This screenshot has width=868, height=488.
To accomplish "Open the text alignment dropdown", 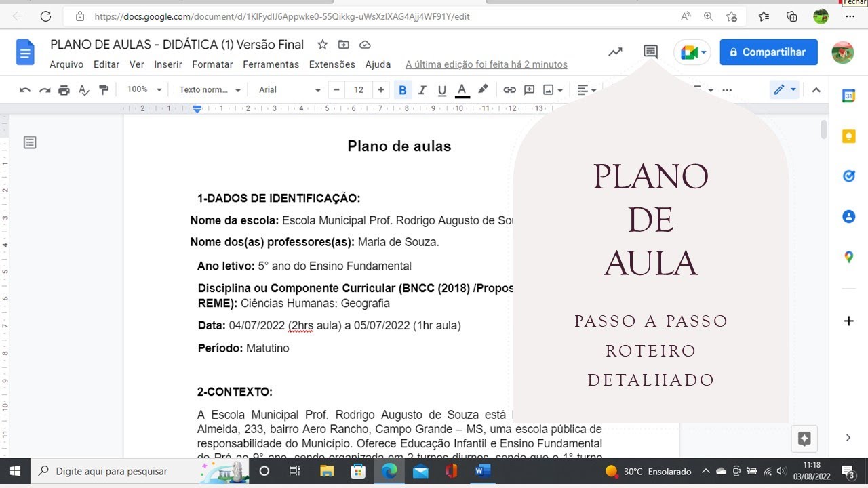I will click(x=587, y=89).
